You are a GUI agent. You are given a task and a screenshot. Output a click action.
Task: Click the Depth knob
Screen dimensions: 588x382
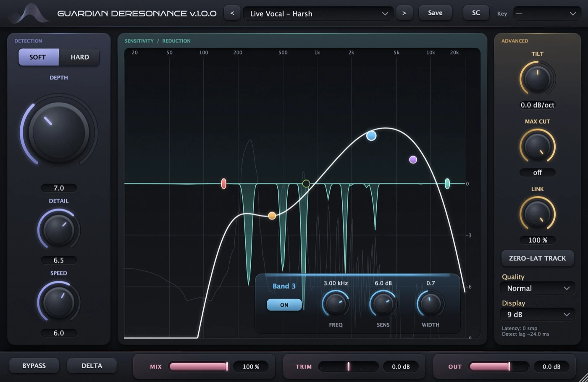click(x=59, y=132)
